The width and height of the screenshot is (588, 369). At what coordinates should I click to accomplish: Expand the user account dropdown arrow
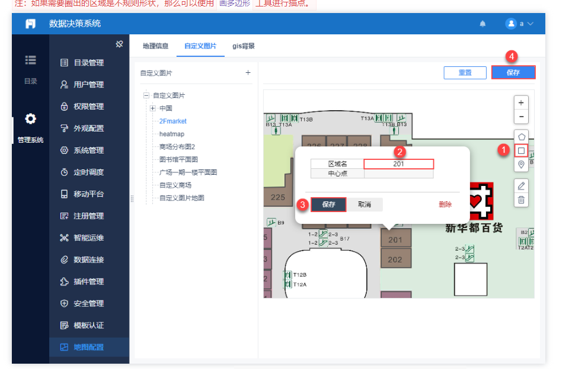(x=531, y=24)
